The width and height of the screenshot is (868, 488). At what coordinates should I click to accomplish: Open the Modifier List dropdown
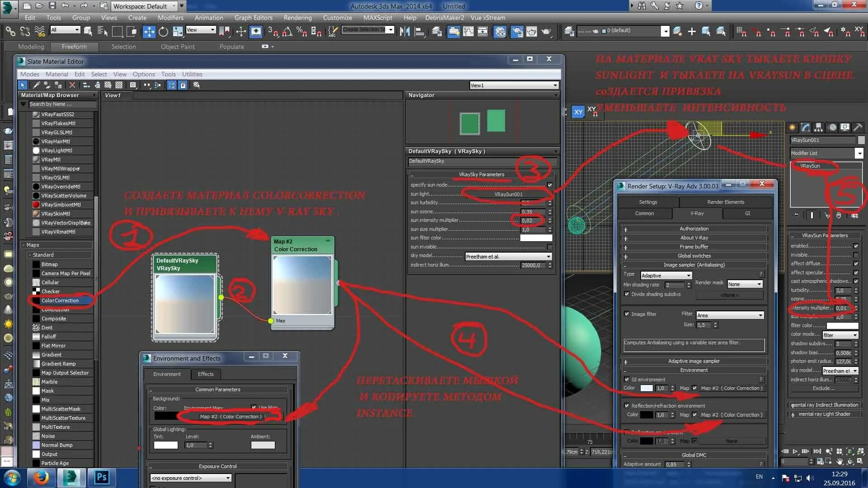[826, 153]
